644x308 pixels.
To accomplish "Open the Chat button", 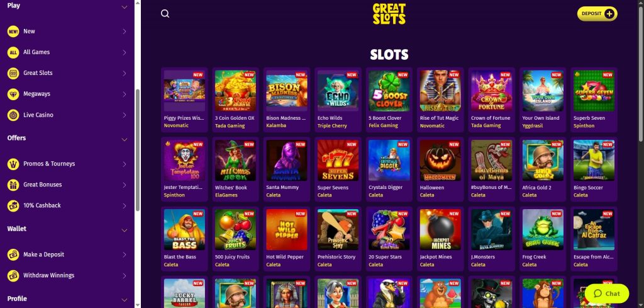I will [x=607, y=294].
